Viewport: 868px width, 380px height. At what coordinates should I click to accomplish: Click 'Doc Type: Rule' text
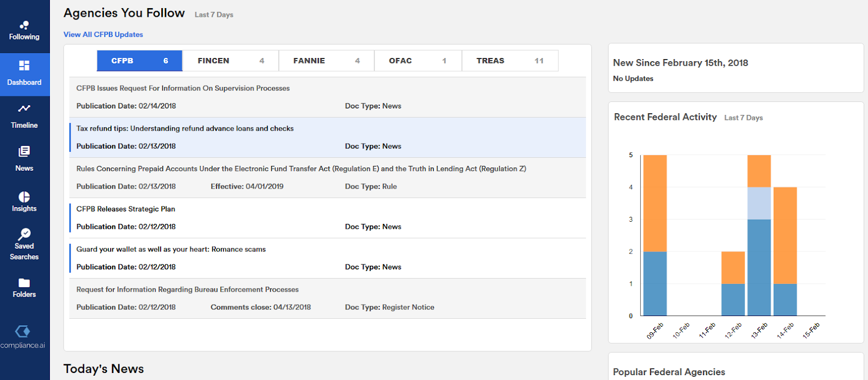point(371,186)
